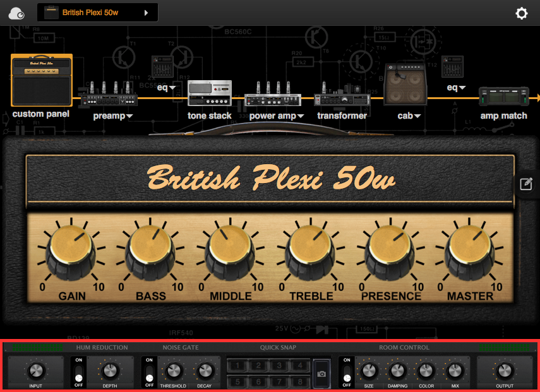Select the preamp tube module image
The width and height of the screenshot is (540, 392).
coord(109,93)
